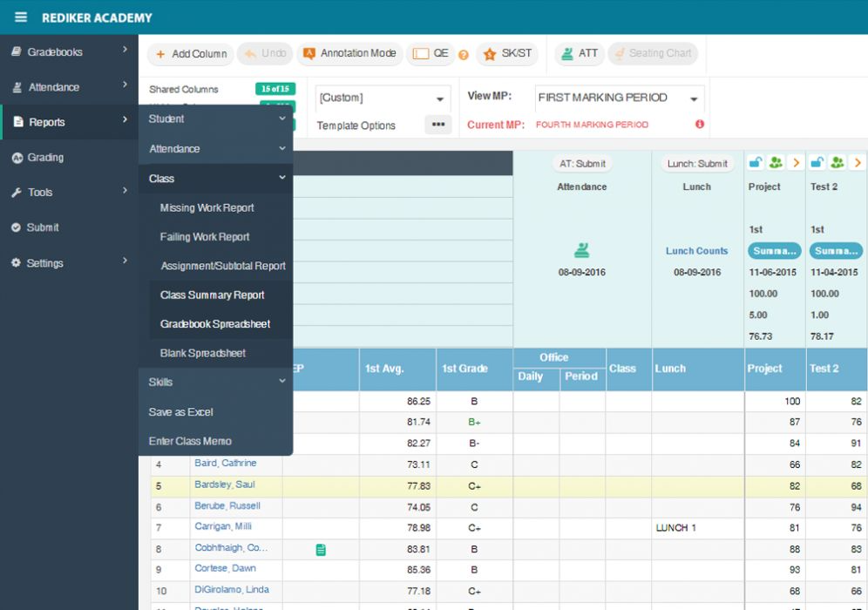The width and height of the screenshot is (868, 610).
Task: Click Project score 100 in first row
Action: tap(775, 402)
